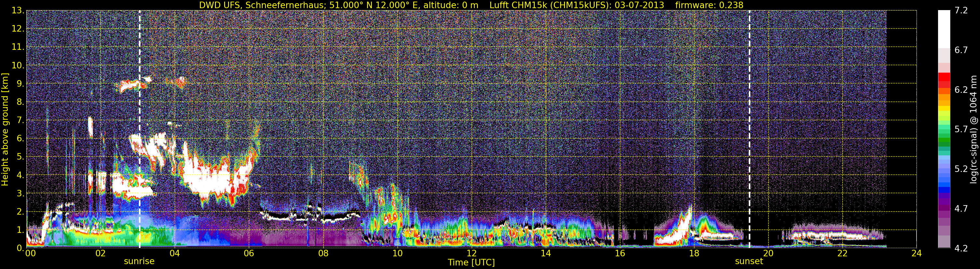Click the height axis tick '7.'
The height and width of the screenshot is (269, 980).
tap(20, 120)
